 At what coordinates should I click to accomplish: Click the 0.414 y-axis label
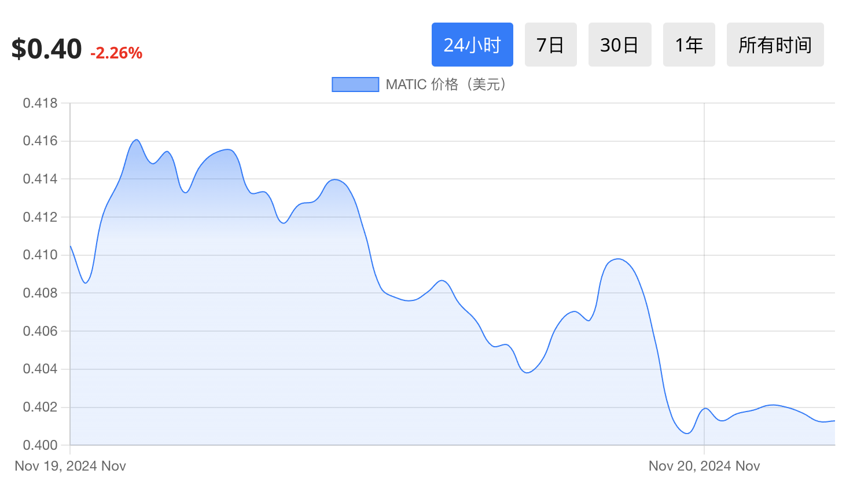pos(41,179)
